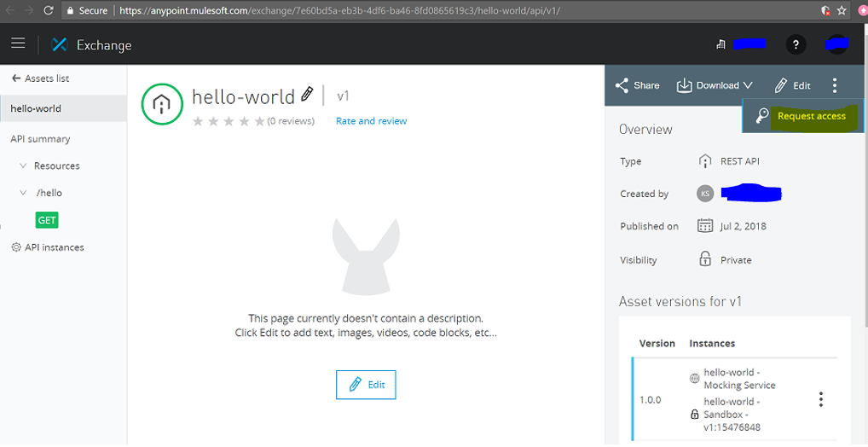The image size is (868, 447).
Task: Select the hello-world Mocking Service instance
Action: pyautogui.click(x=739, y=379)
